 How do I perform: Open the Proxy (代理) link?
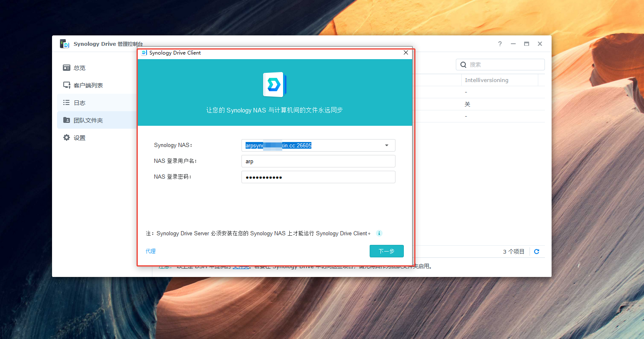tap(151, 251)
